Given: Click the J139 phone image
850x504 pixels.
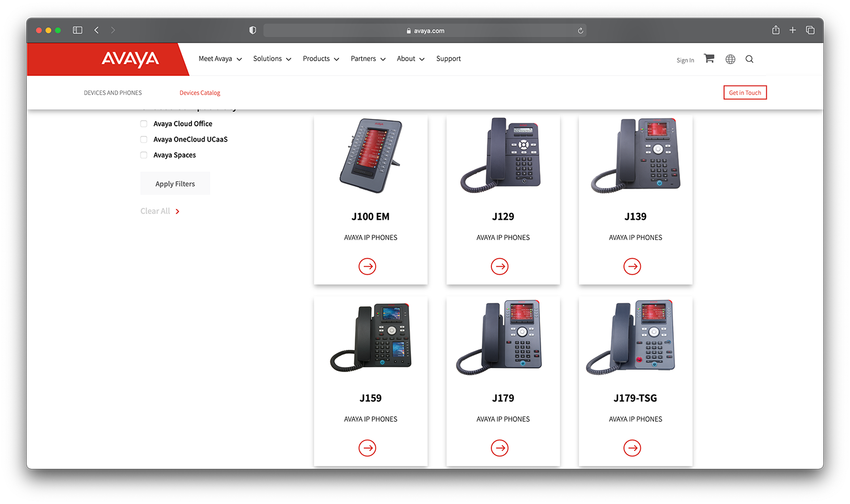Looking at the screenshot, I should (x=635, y=155).
